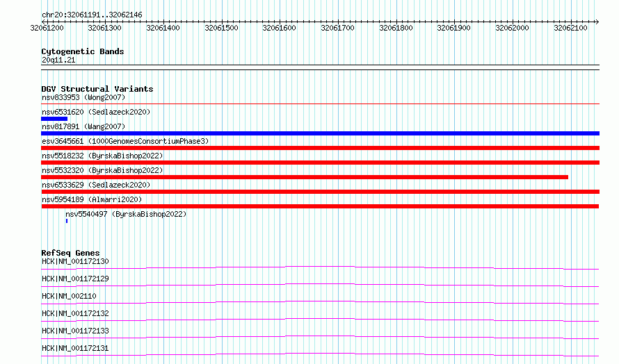This screenshot has width=619, height=364.
Task: Open variant nsv5532320 (ByrskaBishop2022) label
Action: (102, 170)
